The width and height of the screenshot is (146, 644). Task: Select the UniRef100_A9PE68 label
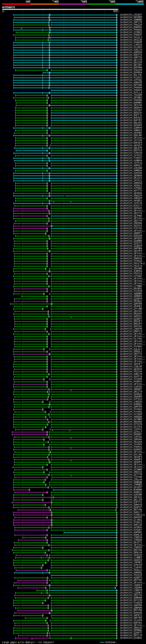[131, 53]
